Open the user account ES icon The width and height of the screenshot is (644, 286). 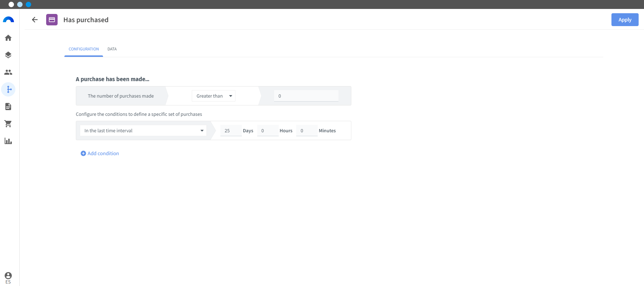[8, 278]
